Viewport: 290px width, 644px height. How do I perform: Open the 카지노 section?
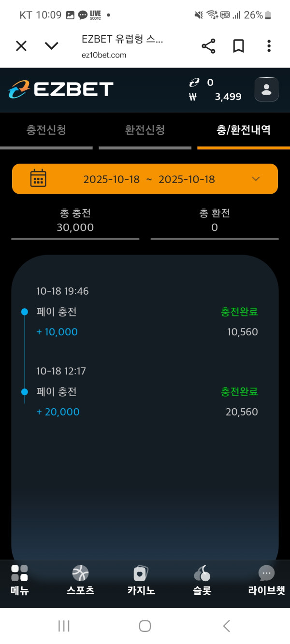coord(141,579)
